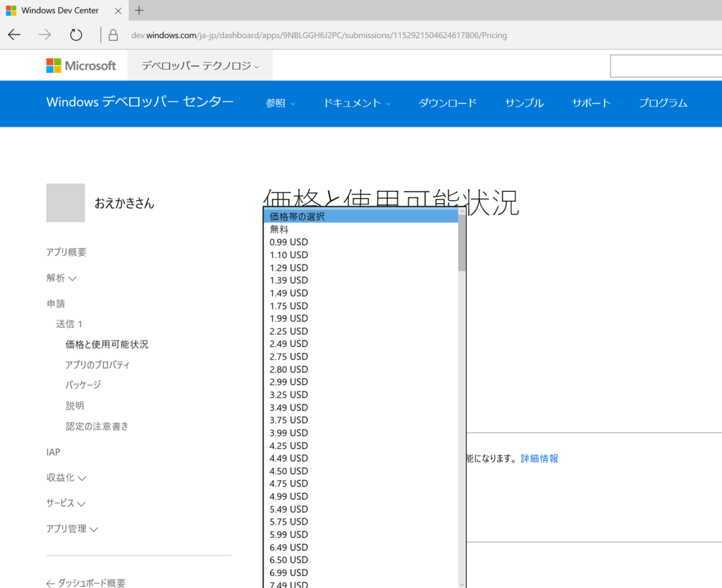Click the price list scrollbar thumb
Image resolution: width=722 pixels, height=588 pixels.
(x=462, y=243)
